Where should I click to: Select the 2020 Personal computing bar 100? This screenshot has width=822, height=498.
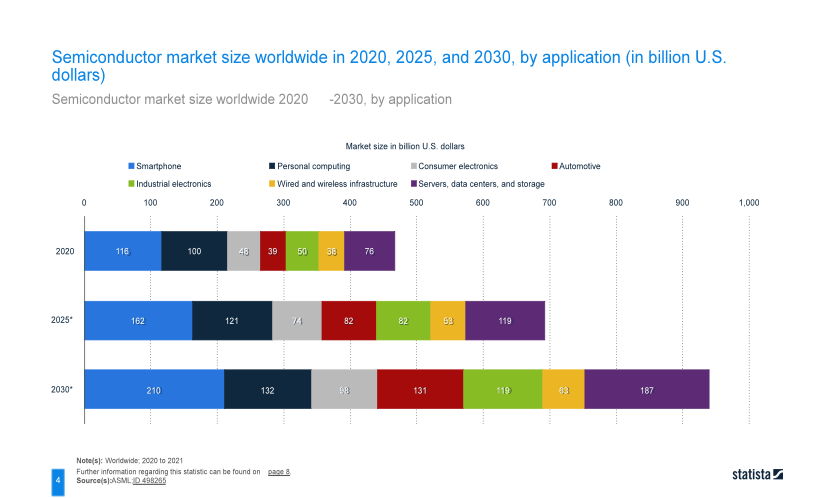tap(194, 251)
